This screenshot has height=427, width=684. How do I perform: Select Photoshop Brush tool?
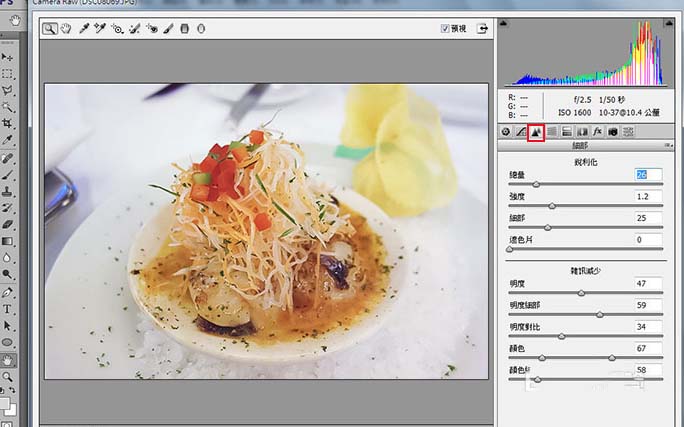pos(7,175)
